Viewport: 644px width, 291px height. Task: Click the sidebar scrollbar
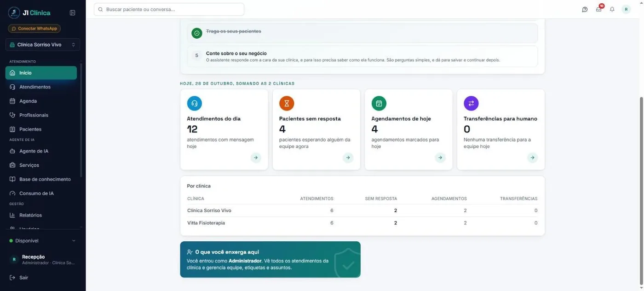[x=81, y=120]
